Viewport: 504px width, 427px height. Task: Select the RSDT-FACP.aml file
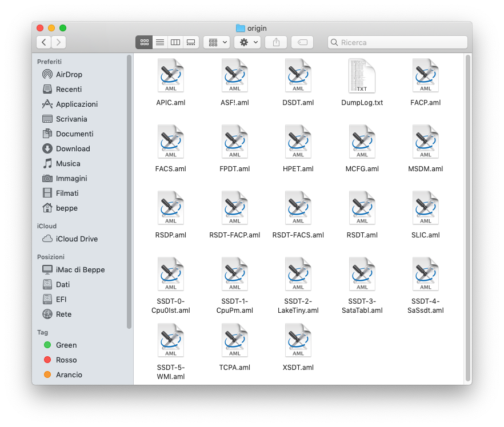tap(235, 215)
